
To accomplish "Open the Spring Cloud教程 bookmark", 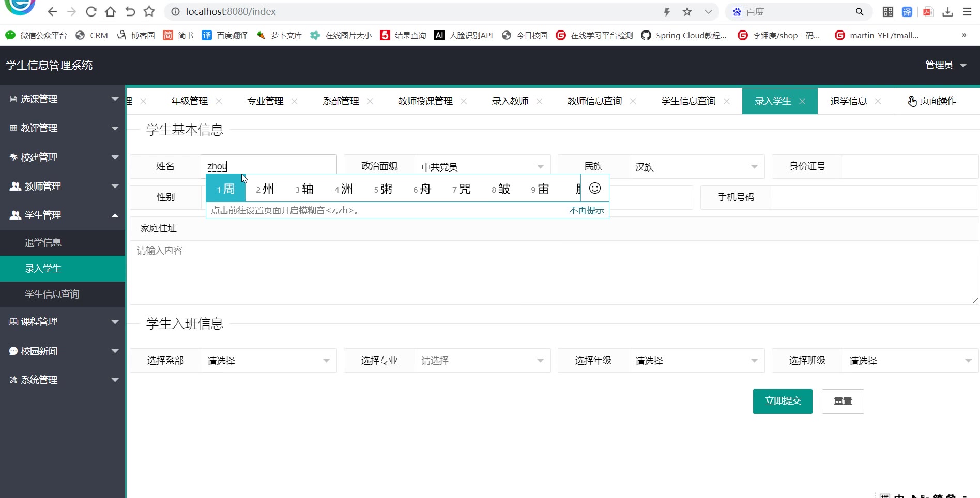I will [684, 35].
